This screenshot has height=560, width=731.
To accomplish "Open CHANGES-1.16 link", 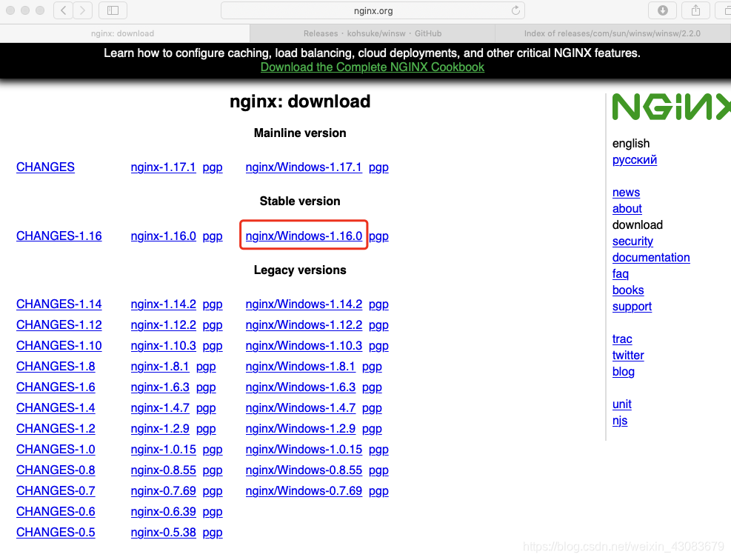I will pyautogui.click(x=59, y=236).
